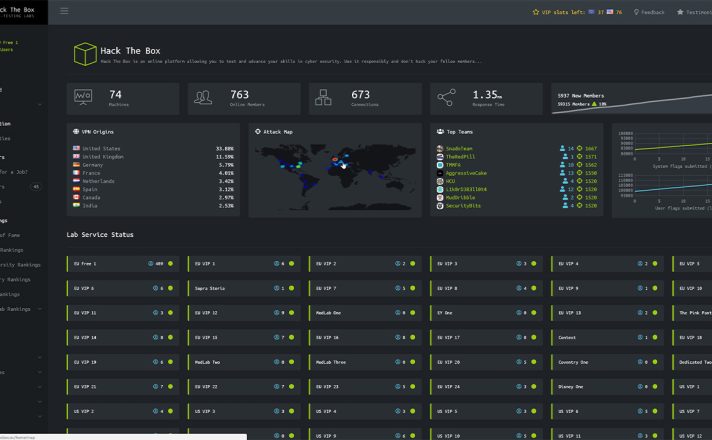Click the AggressiveCake team avatar
Viewport: 712px width, 440px height.
(x=440, y=173)
